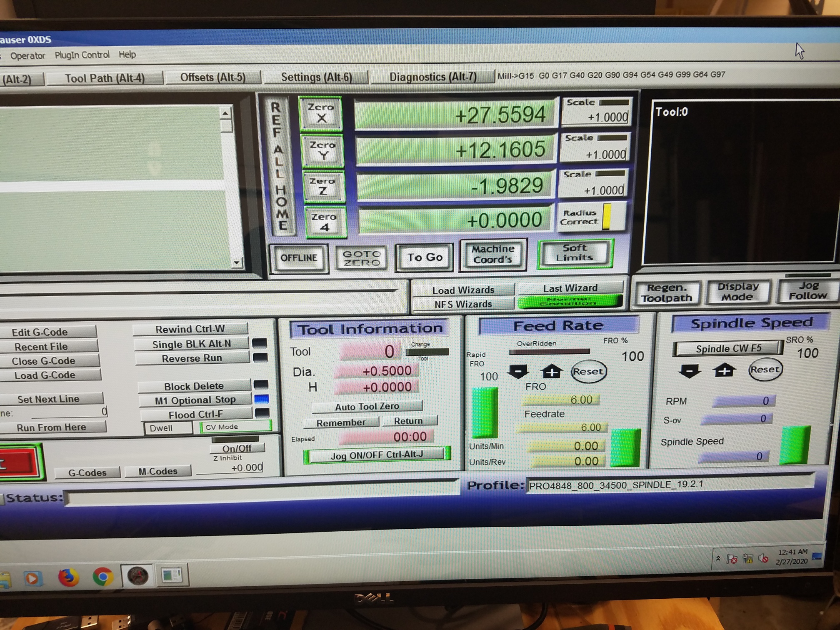Open the Tool Path (Alt-4) tab
The height and width of the screenshot is (630, 840).
[105, 78]
